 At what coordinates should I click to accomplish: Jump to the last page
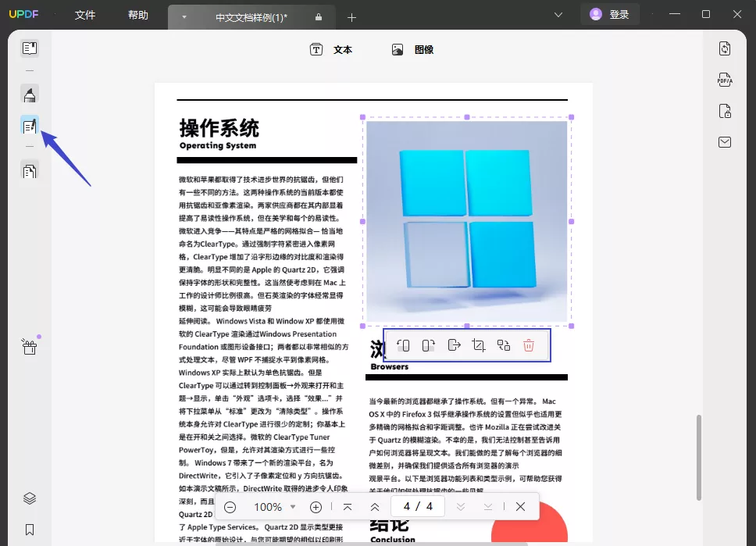488,507
